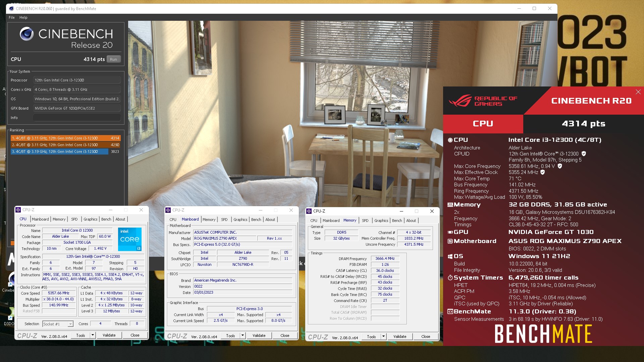
Task: Click the DRAM Frequency 3666.4 MHz value
Action: tap(385, 258)
